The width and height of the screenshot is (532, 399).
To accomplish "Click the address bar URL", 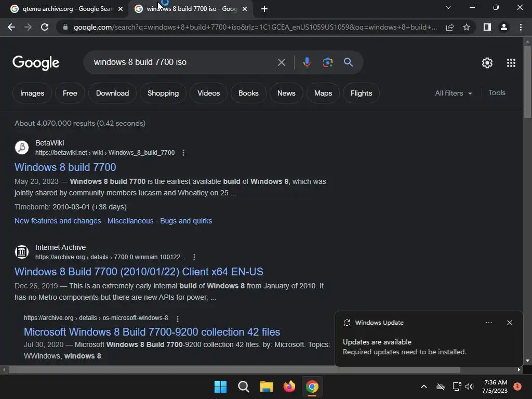I will pyautogui.click(x=255, y=27).
